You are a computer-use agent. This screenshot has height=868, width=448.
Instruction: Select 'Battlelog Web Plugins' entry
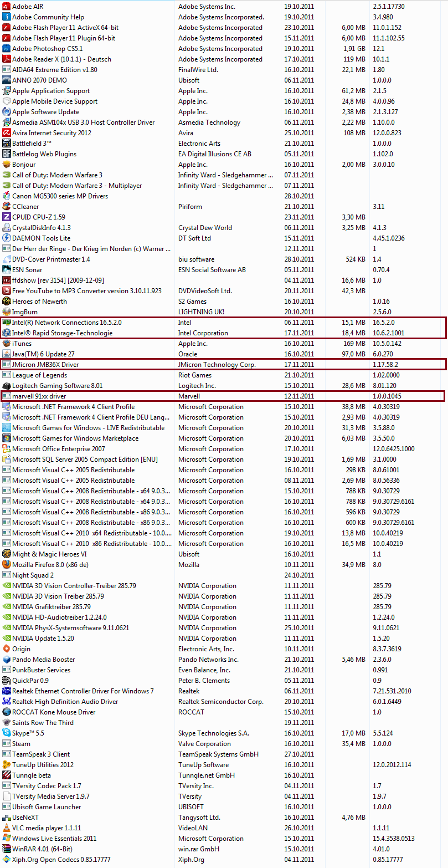[44, 154]
